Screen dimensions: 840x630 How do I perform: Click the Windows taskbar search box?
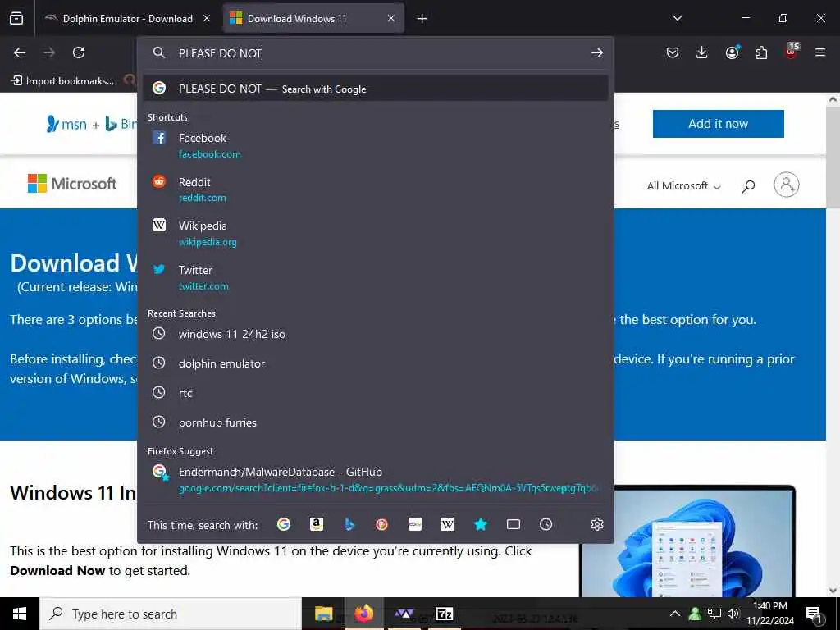pos(171,614)
